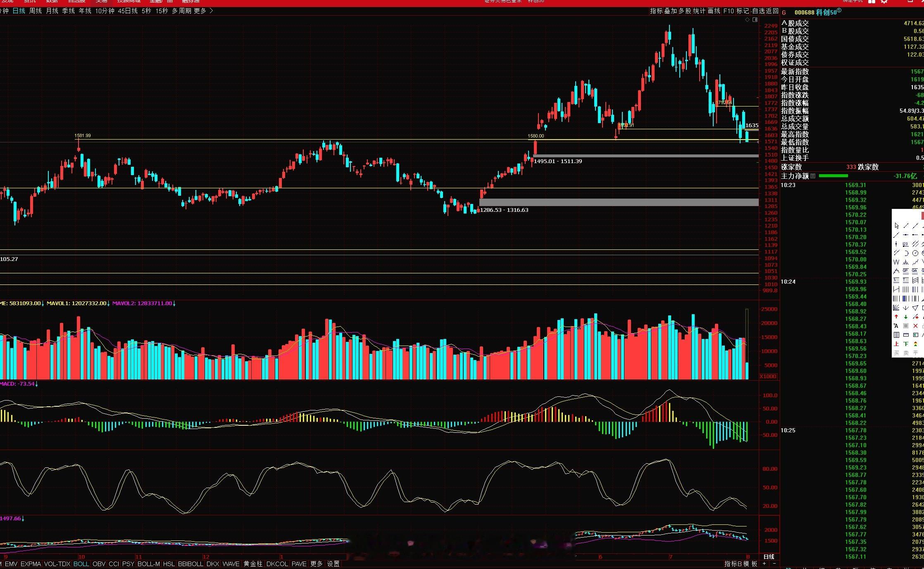Switch indicator to VOL-TDX tab
Image resolution: width=924 pixels, height=569 pixels.
(x=57, y=564)
